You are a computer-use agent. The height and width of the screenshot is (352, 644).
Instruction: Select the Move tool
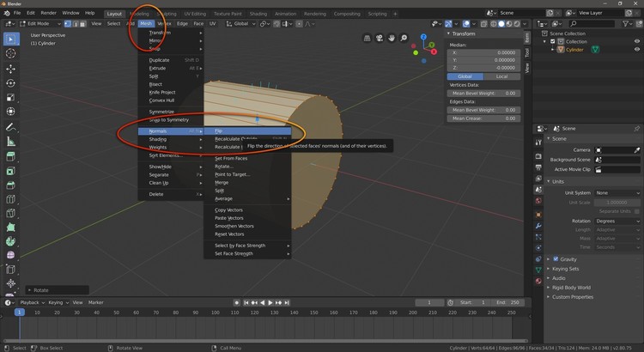click(x=11, y=69)
